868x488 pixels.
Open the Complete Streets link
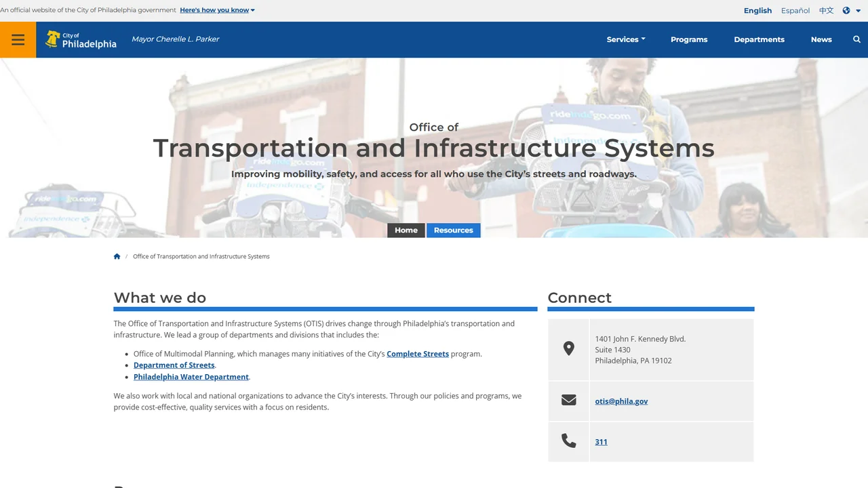418,354
